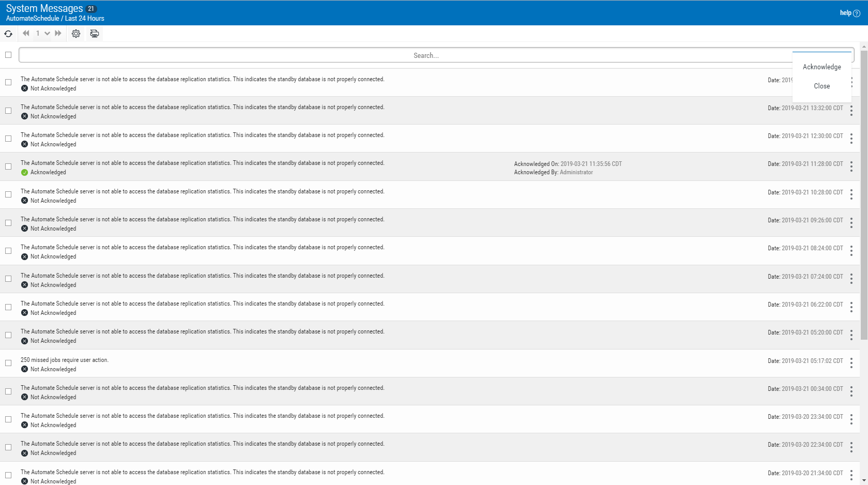Toggle the select-all checkbox beside Search
The width and height of the screenshot is (868, 485).
point(8,55)
